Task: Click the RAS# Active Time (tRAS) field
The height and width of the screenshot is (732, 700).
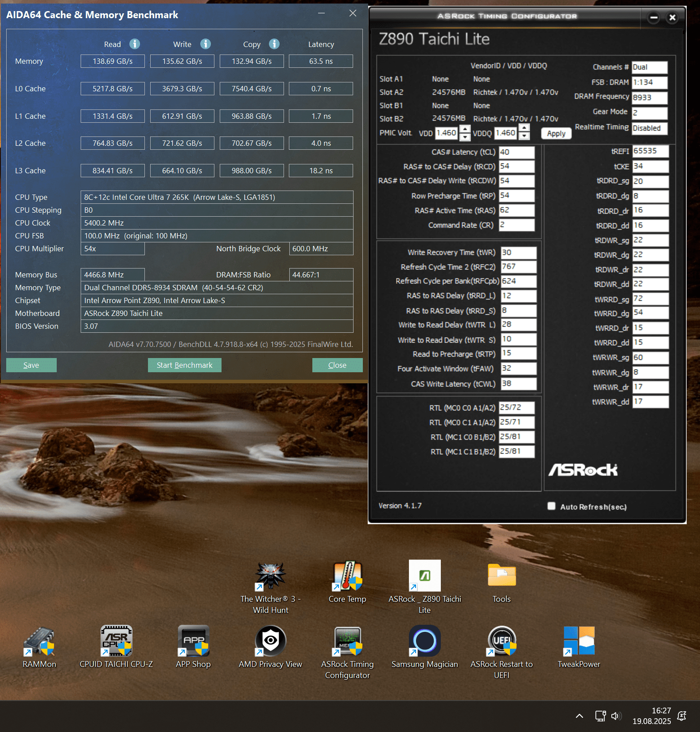Action: click(x=517, y=210)
